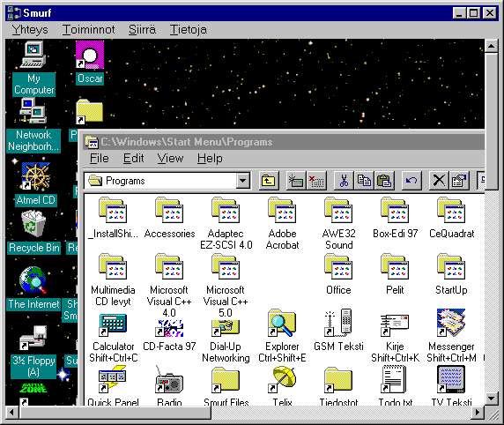Click the Copy toolbar icon
504x425 pixels.
[x=364, y=181]
